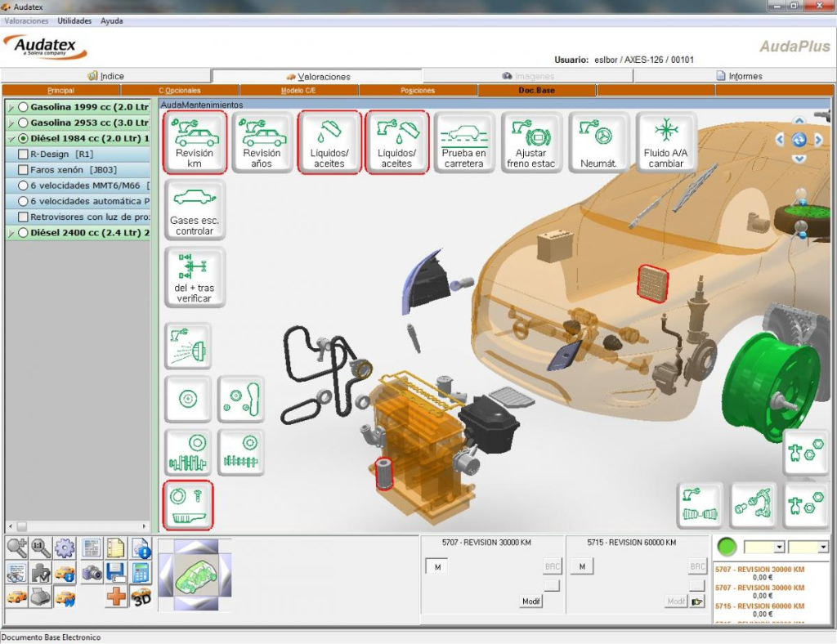Open the C.Opcionales sub-tab

coord(179,90)
